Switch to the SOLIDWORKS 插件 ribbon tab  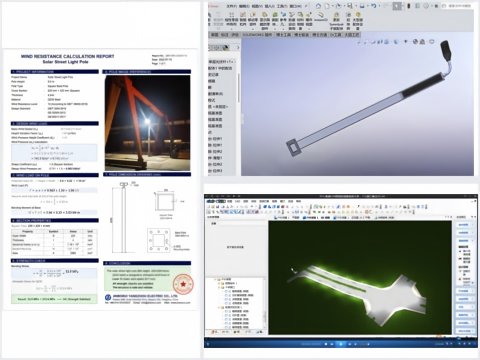[257, 35]
